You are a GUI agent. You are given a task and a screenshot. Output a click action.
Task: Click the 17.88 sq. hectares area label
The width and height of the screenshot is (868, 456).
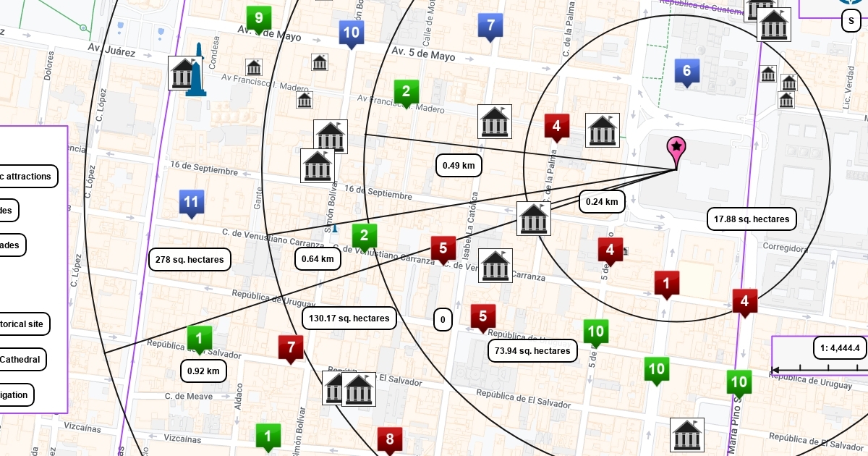[x=752, y=219]
